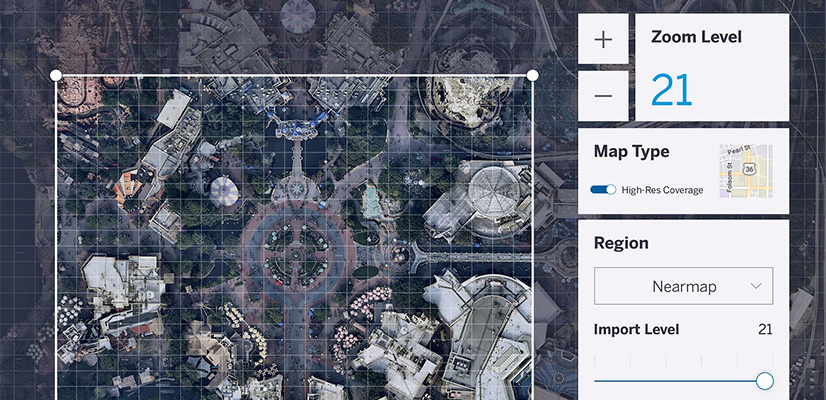Click the plus zoom-in button
The height and width of the screenshot is (400, 826).
point(603,39)
